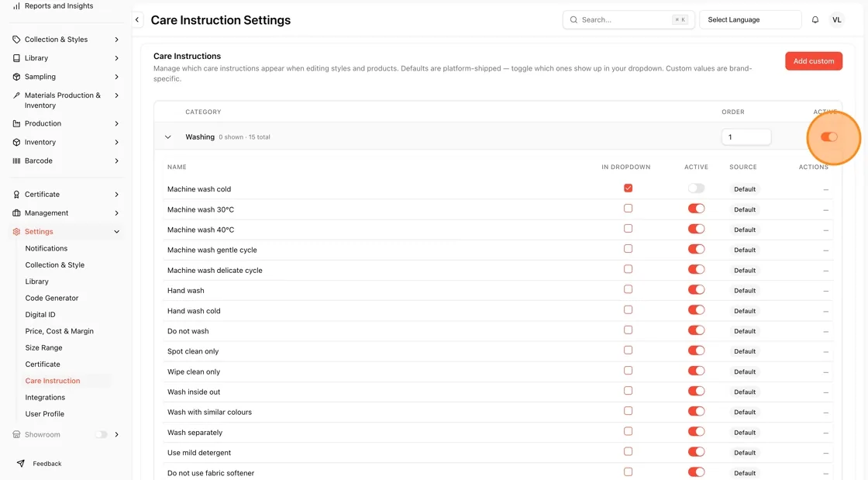Click the Default badge for Hand wash cold
868x480 pixels.
click(745, 311)
